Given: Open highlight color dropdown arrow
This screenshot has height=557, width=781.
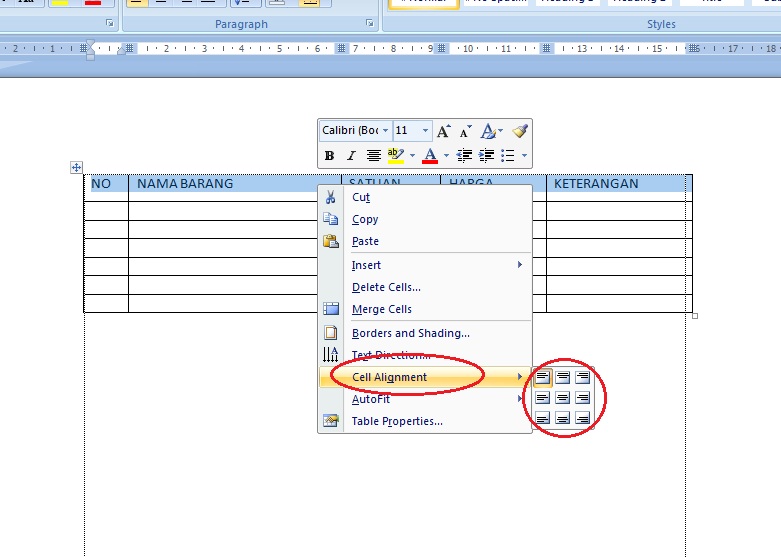Looking at the screenshot, I should 412,155.
